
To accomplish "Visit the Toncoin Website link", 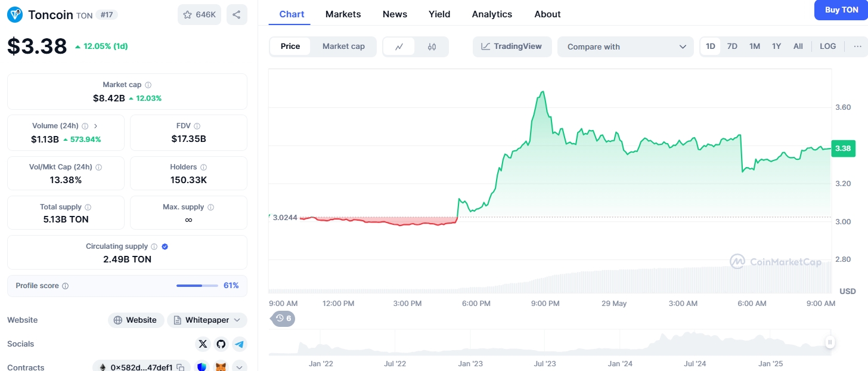I will coord(135,320).
